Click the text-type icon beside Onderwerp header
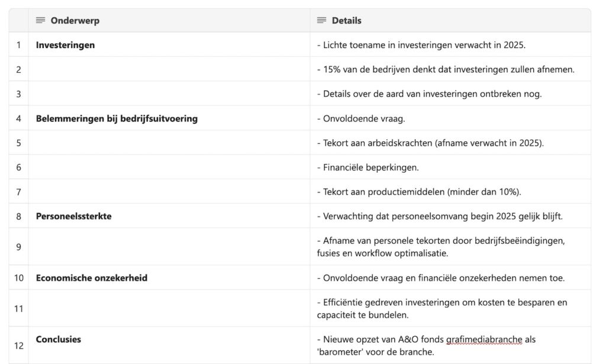606x364 pixels. (40, 20)
